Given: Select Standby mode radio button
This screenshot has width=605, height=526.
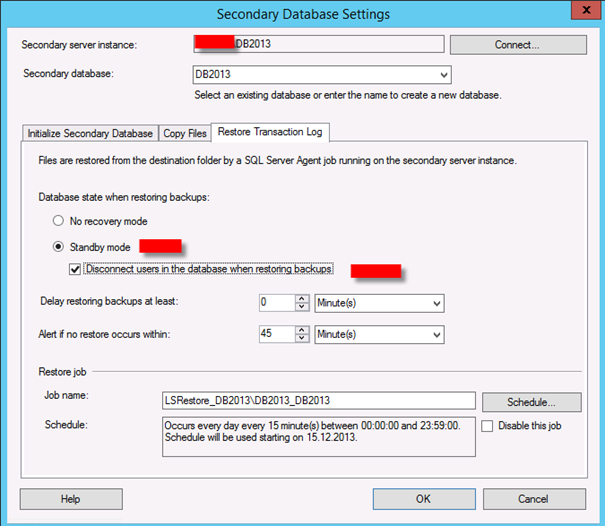Looking at the screenshot, I should (x=60, y=246).
